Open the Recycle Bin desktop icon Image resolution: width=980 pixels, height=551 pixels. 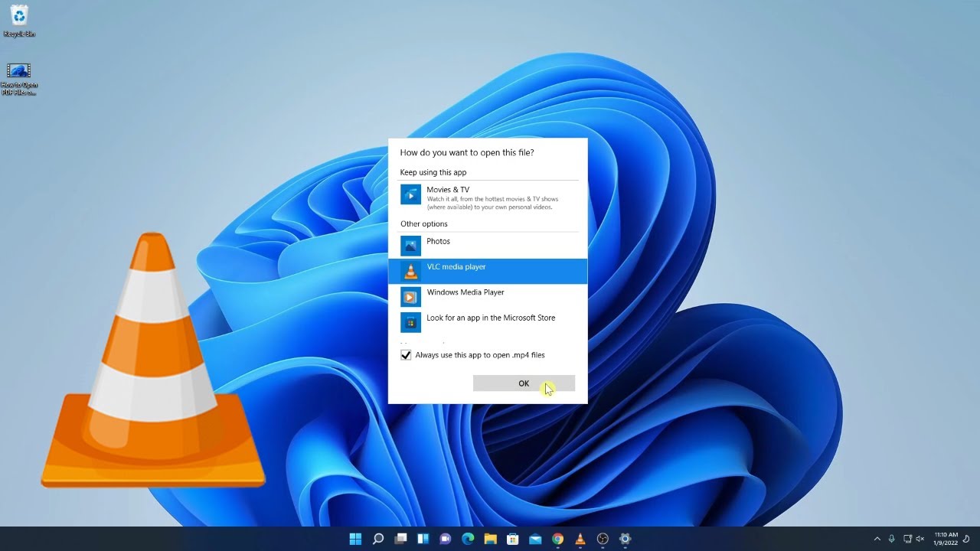tap(19, 21)
